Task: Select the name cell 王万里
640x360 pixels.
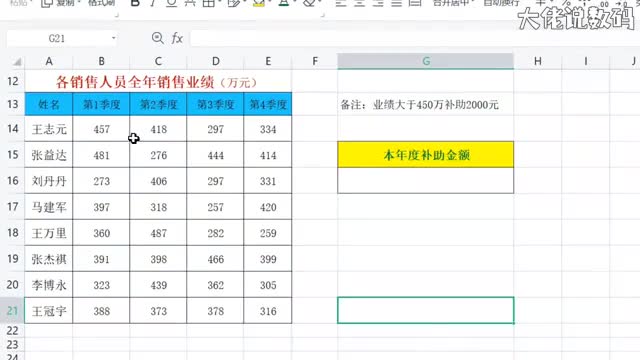Action: click(49, 233)
